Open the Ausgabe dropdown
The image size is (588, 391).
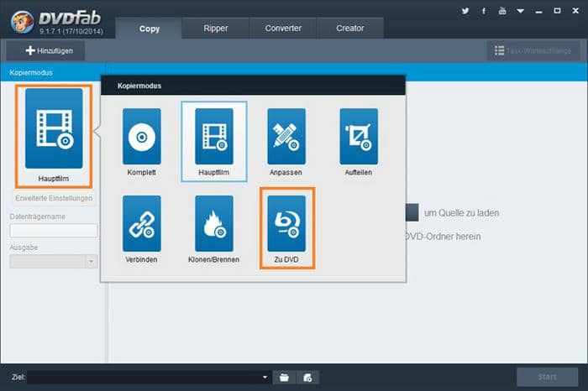[x=54, y=261]
